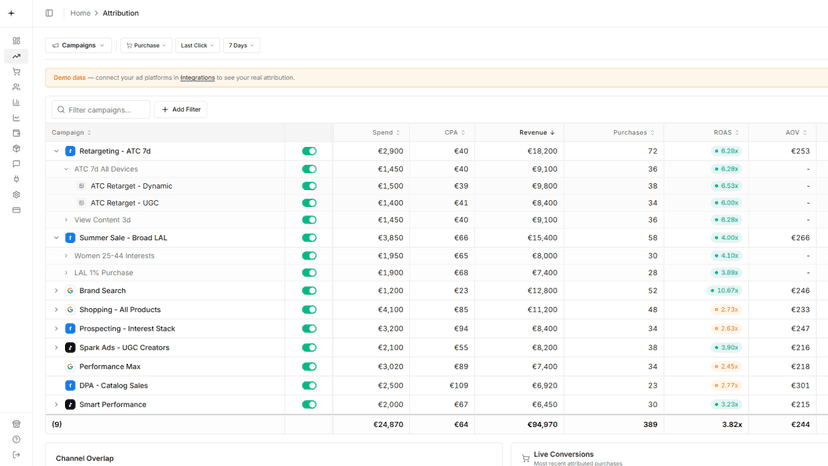Toggle Performance Max campaign switch

point(309,367)
